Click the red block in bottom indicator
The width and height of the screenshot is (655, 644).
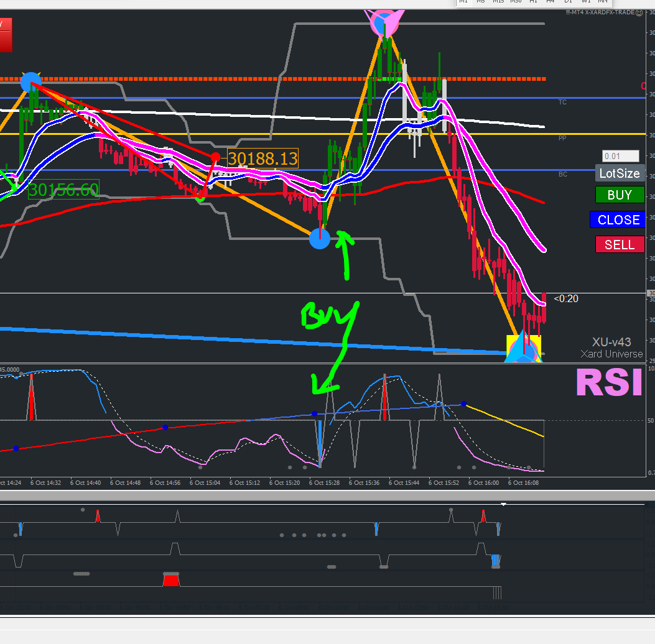(x=171, y=581)
